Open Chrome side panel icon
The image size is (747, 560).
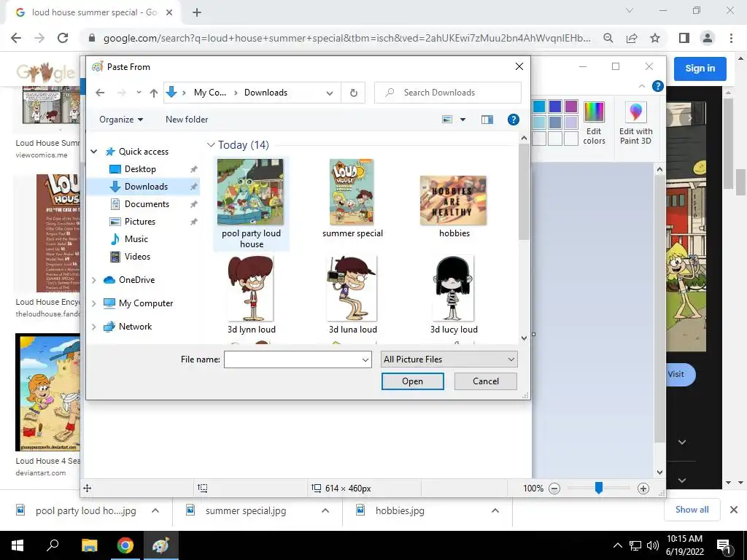point(684,38)
